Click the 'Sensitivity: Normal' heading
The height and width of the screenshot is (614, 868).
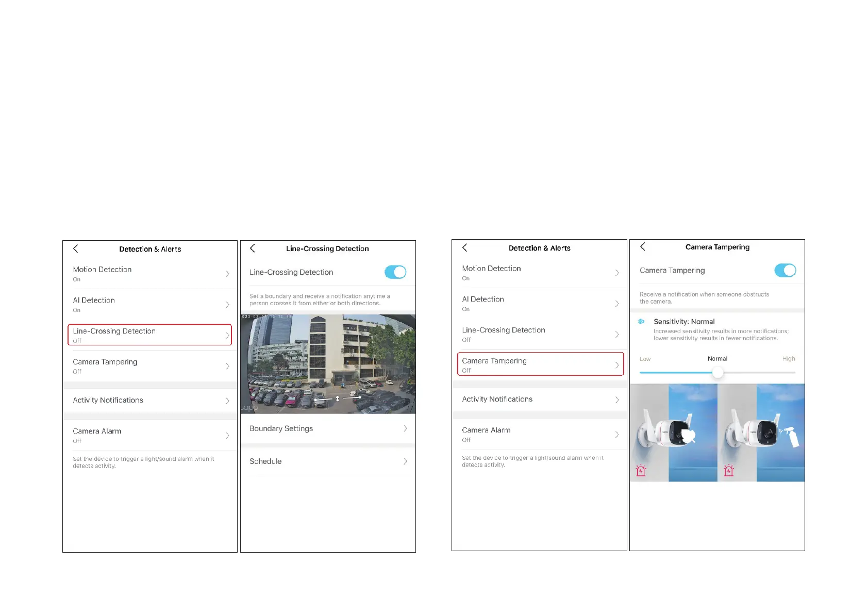coord(684,322)
